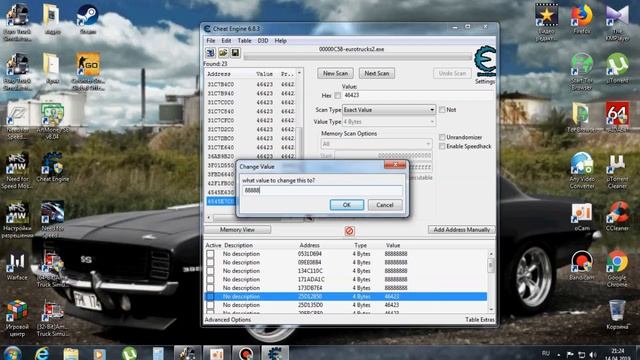Viewport: 640px width, 360px height.
Task: Open the Help menu
Action: tap(280, 41)
